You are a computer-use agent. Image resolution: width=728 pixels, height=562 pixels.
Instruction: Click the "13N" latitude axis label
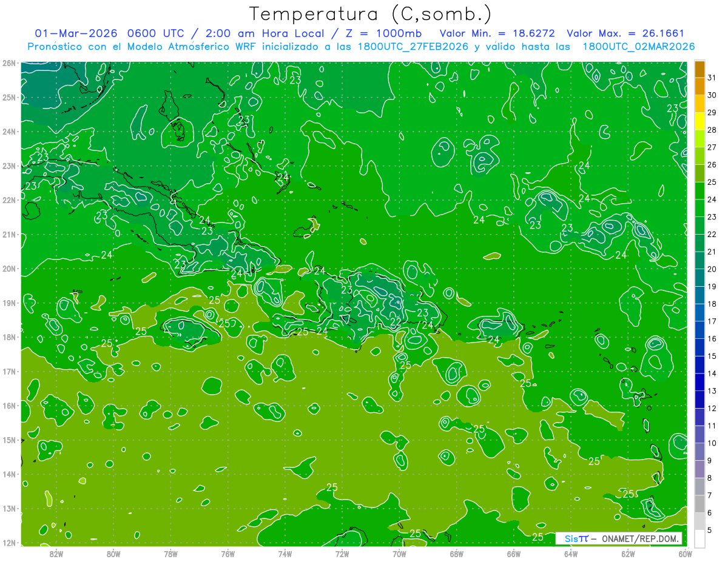coord(8,508)
